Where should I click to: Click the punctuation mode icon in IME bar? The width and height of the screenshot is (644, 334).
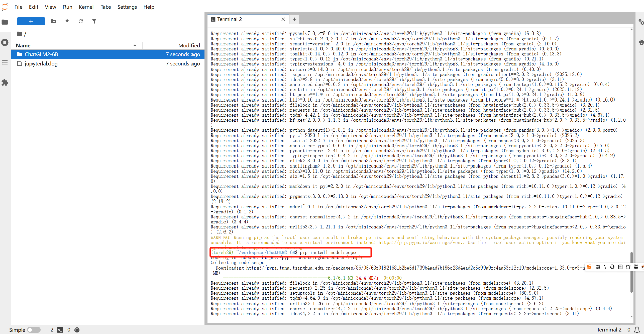coord(605,267)
